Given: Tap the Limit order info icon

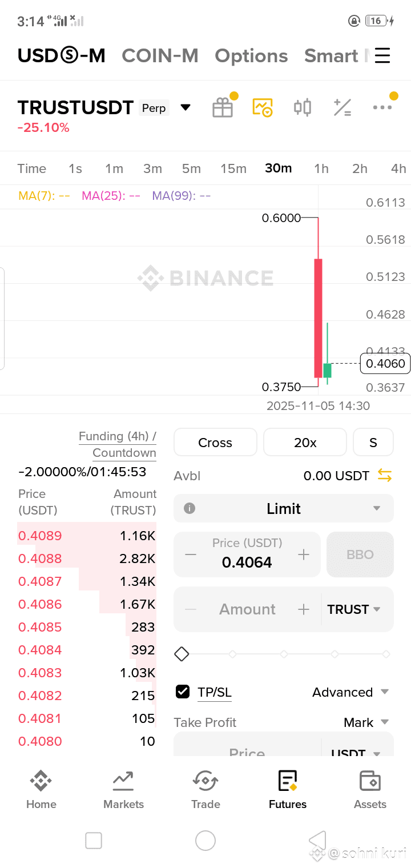Looking at the screenshot, I should coord(190,508).
